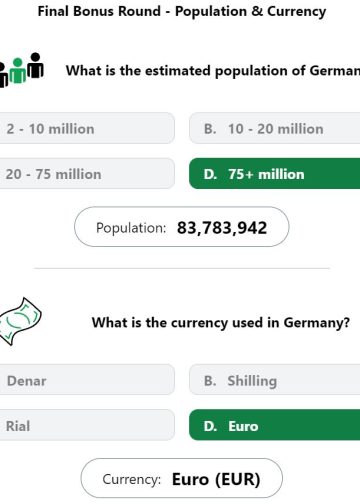Screen dimensions: 360x504
Task: Click the Final Bonus Round title
Action: click(x=182, y=11)
